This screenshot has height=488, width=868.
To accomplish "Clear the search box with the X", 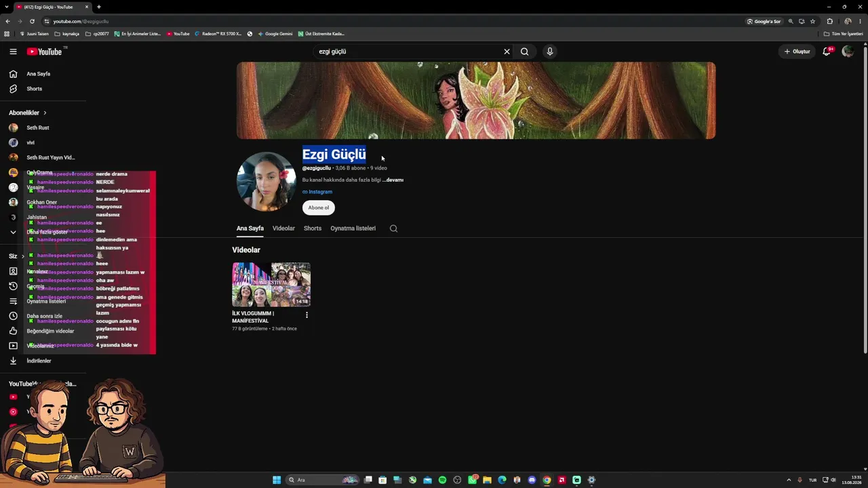I will [x=507, y=52].
